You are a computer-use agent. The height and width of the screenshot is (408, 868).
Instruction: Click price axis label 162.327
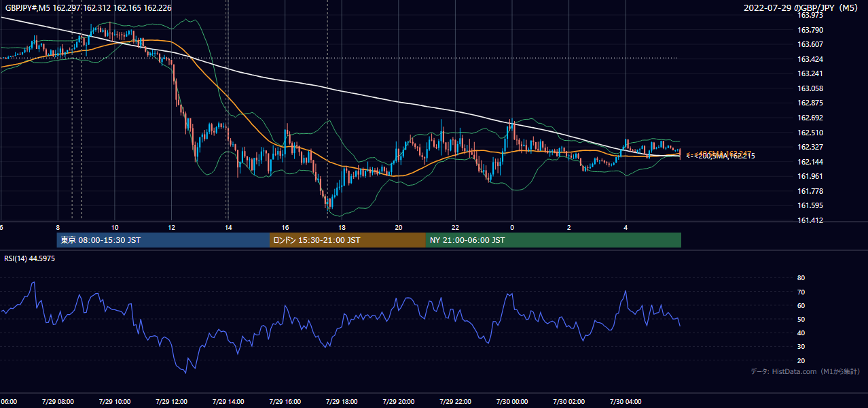(x=810, y=147)
